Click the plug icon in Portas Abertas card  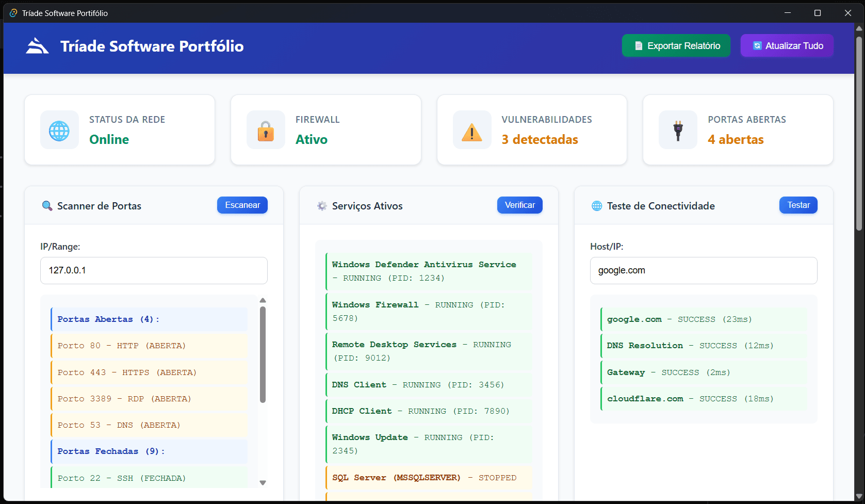click(x=678, y=131)
